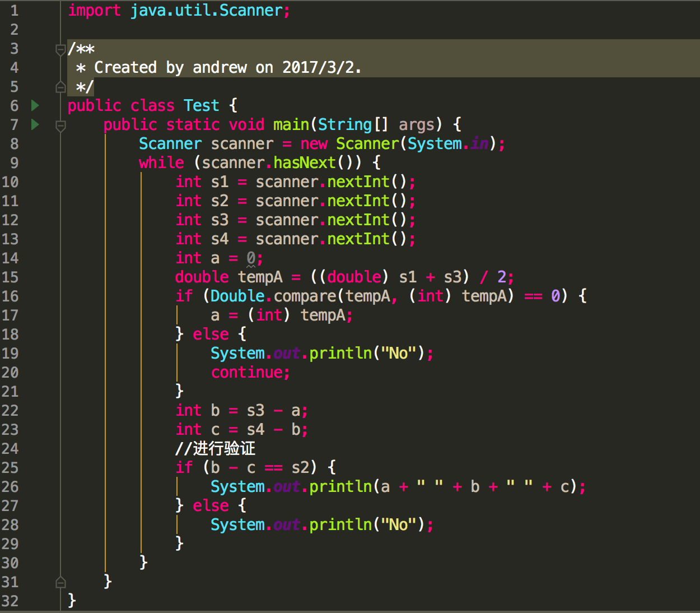
Task: Click the fold end marker beside */
Action: (x=60, y=87)
